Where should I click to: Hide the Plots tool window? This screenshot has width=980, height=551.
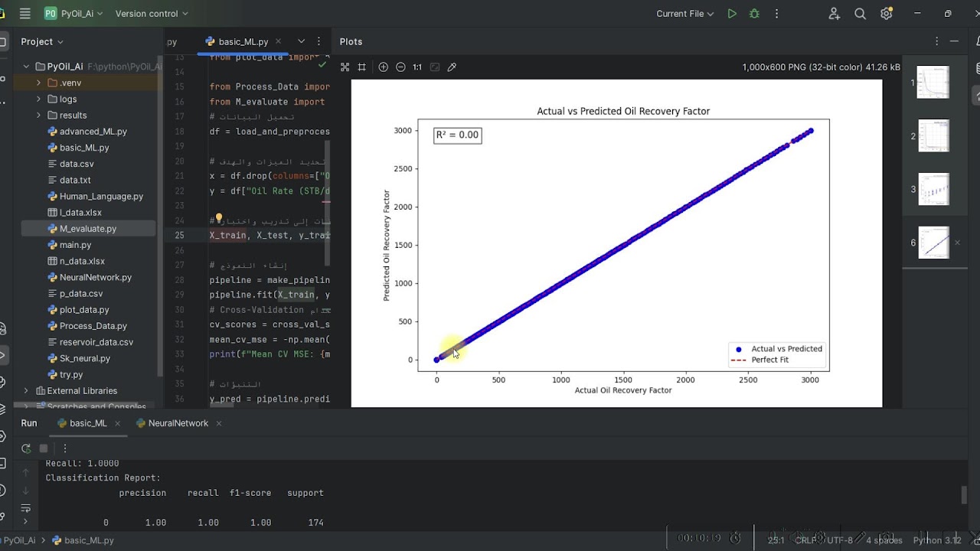pos(954,41)
